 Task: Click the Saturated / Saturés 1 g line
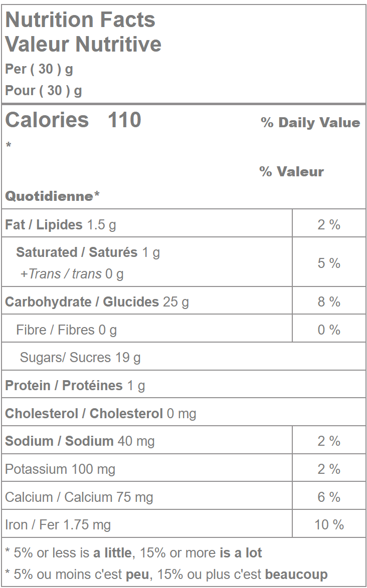click(x=88, y=252)
